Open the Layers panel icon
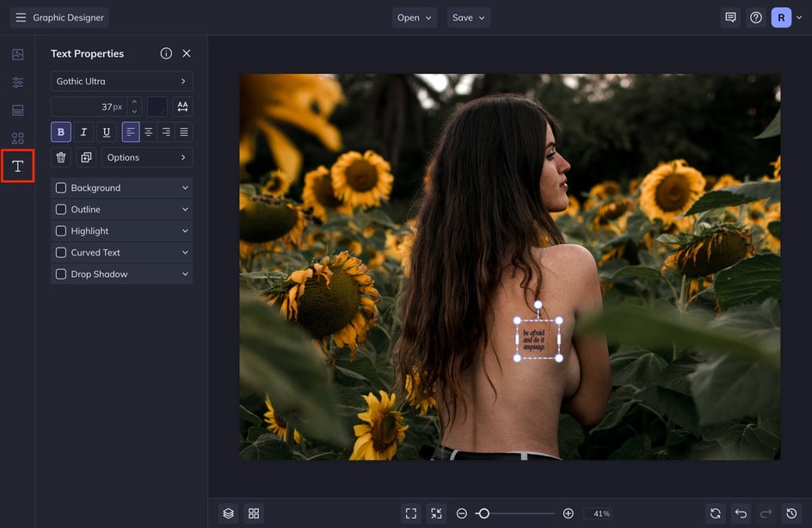 (x=228, y=513)
